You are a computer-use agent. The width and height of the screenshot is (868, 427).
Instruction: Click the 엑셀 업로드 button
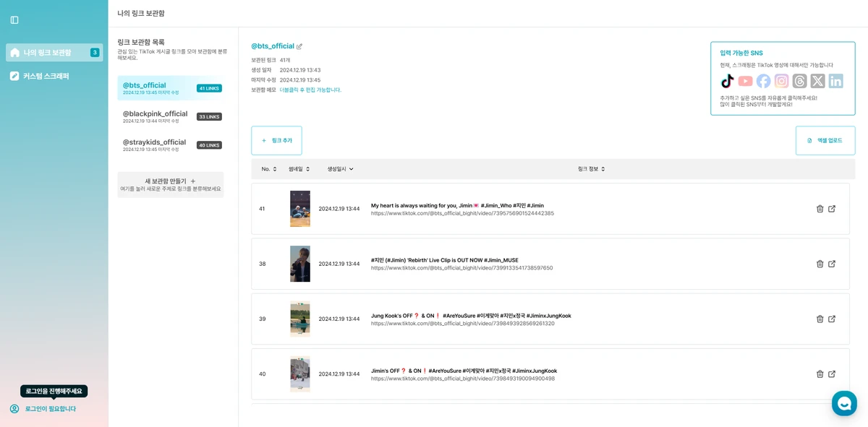click(825, 141)
